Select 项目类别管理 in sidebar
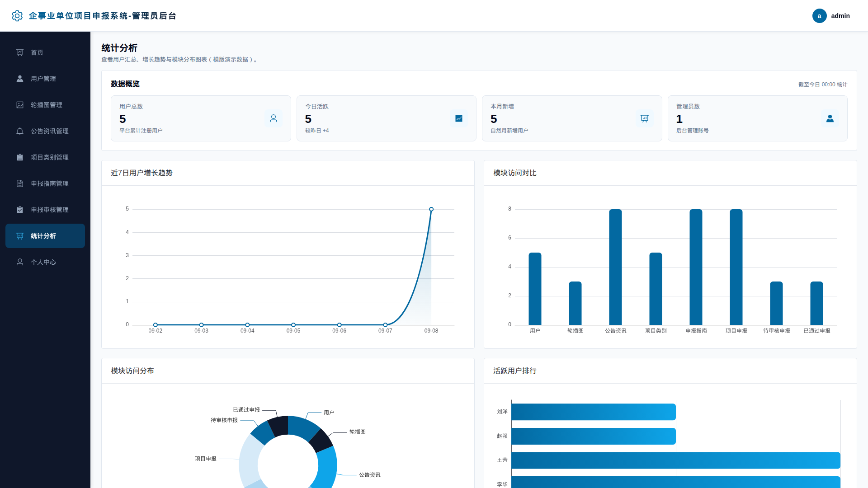868x488 pixels. point(45,157)
